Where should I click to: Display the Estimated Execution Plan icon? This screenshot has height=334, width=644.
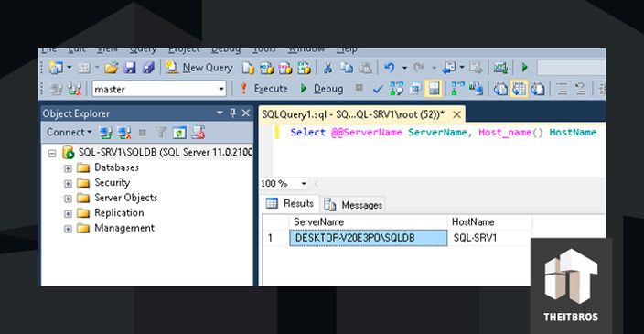pos(396,89)
